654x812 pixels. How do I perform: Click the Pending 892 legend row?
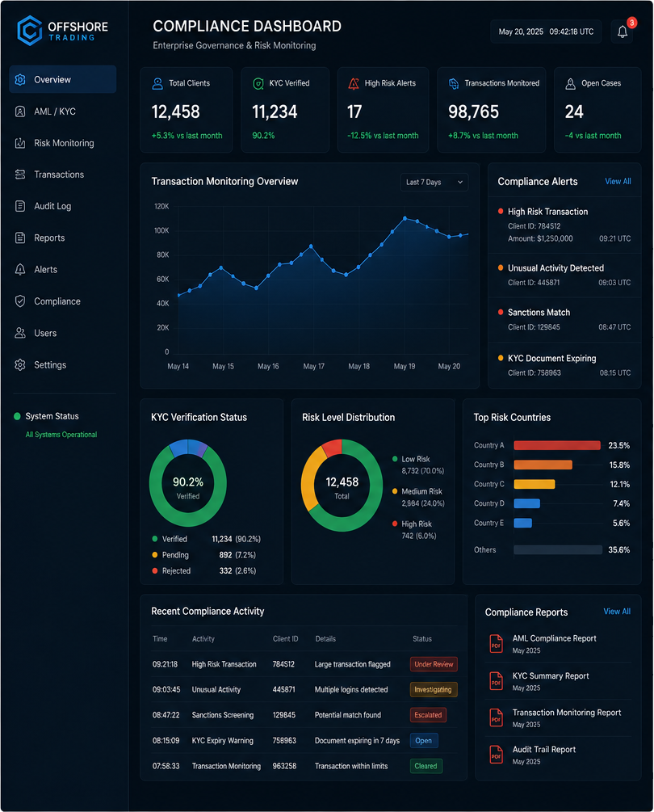click(x=203, y=555)
